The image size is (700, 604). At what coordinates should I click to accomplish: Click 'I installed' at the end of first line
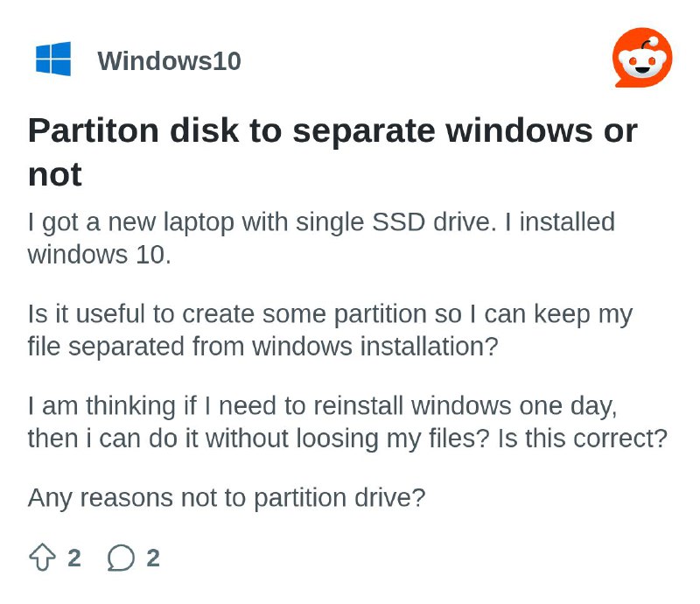click(x=560, y=222)
